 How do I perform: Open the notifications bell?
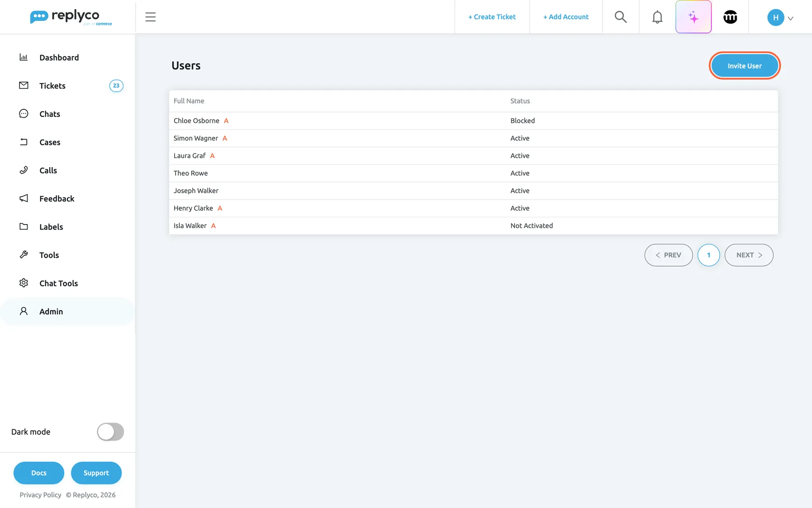click(657, 17)
